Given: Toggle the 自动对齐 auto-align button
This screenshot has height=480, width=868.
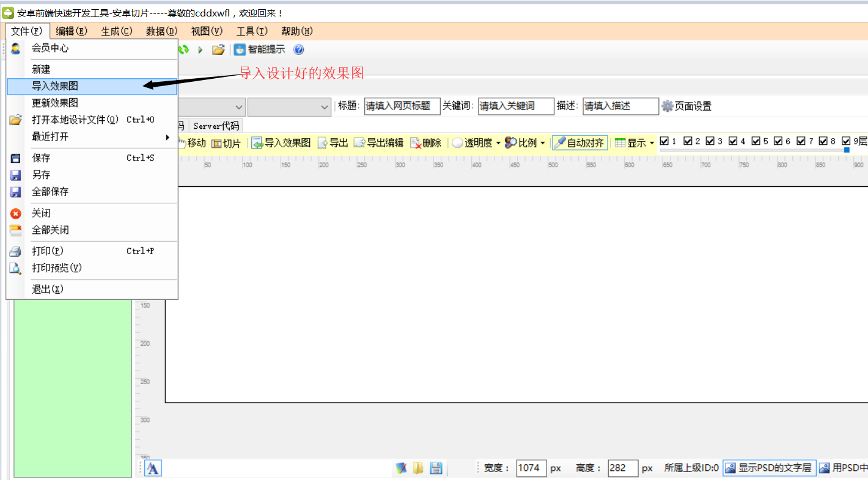Looking at the screenshot, I should [x=579, y=143].
